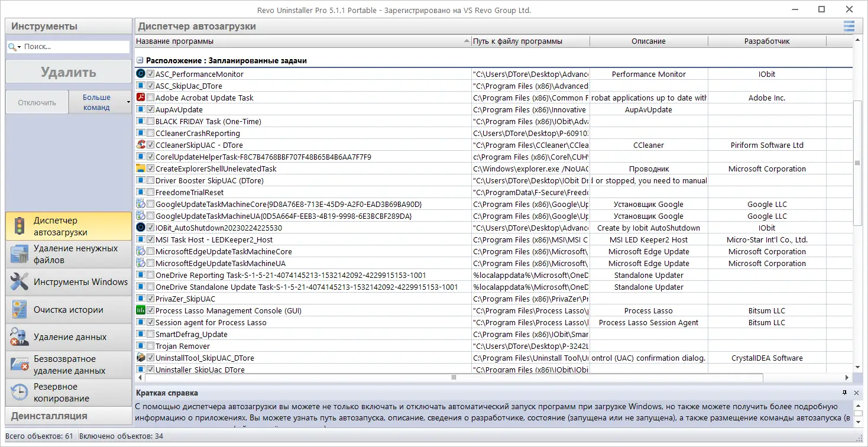The image size is (868, 447).
Task: Click the SmartDefrag_Update row icon
Action: pyautogui.click(x=141, y=334)
